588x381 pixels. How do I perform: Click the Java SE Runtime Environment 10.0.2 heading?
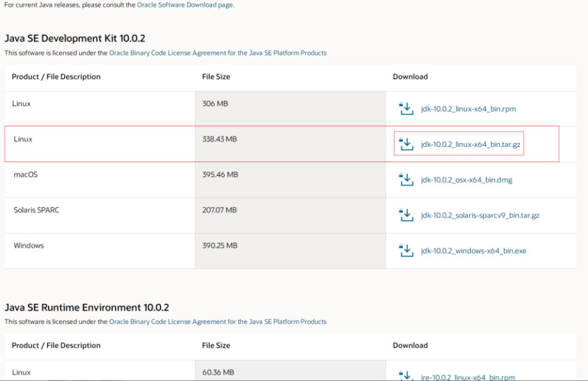87,308
